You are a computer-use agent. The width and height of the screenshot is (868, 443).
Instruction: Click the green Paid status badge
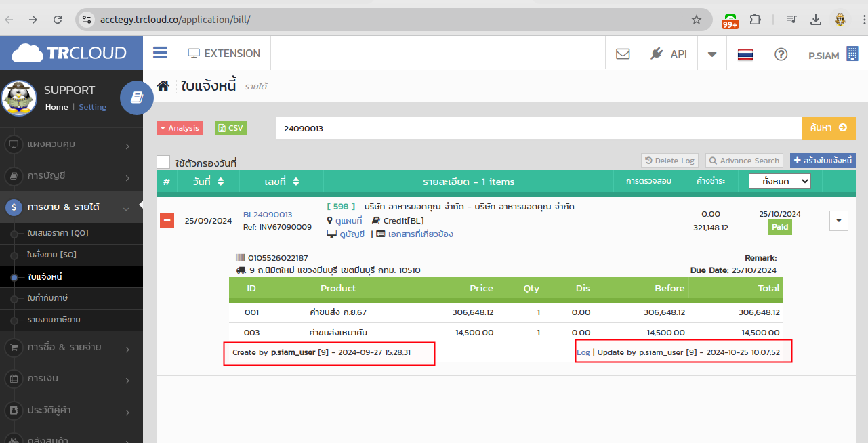[x=780, y=227]
